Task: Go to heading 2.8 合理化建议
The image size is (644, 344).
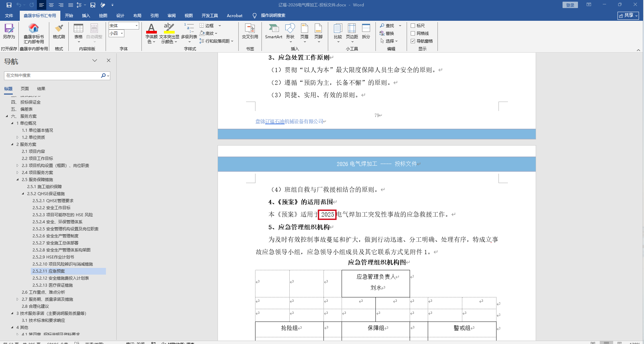Action: (35, 306)
